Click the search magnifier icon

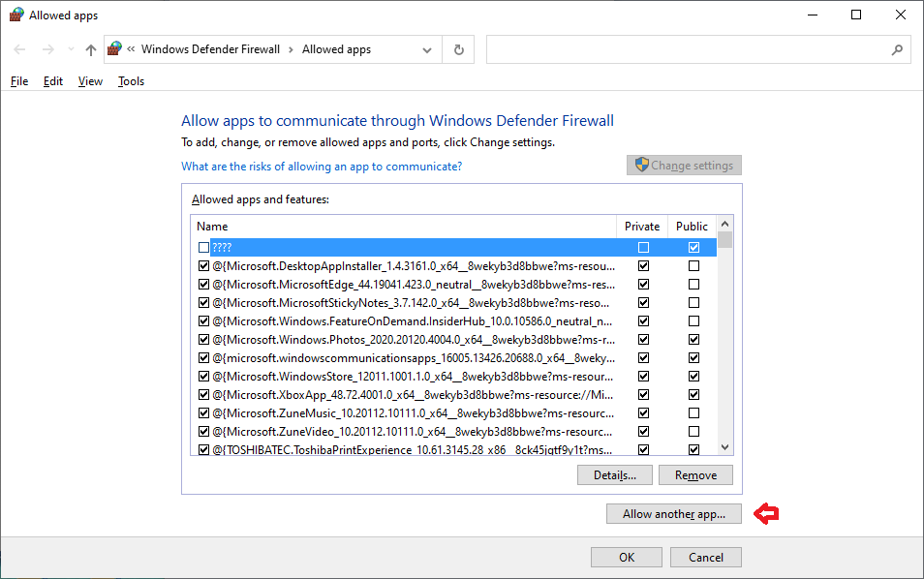click(x=897, y=50)
